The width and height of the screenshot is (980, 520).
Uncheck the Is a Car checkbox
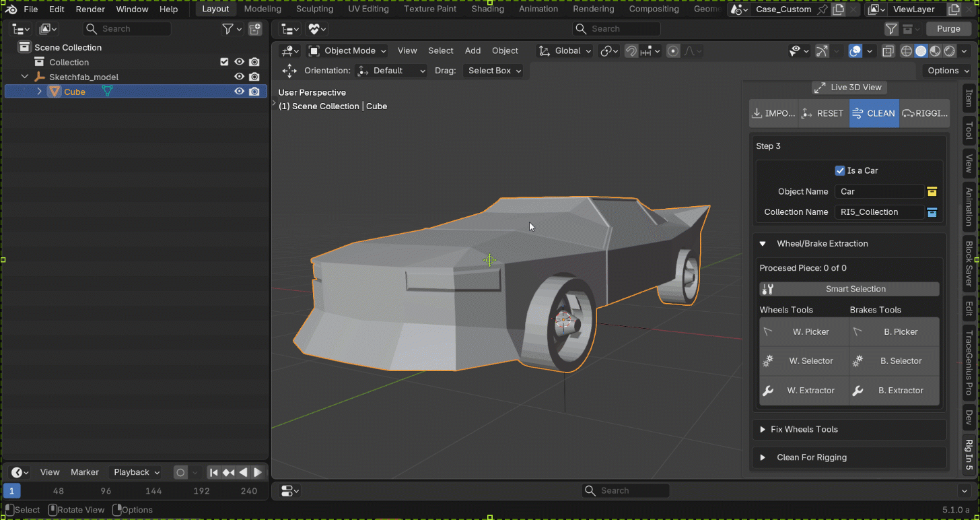click(839, 170)
